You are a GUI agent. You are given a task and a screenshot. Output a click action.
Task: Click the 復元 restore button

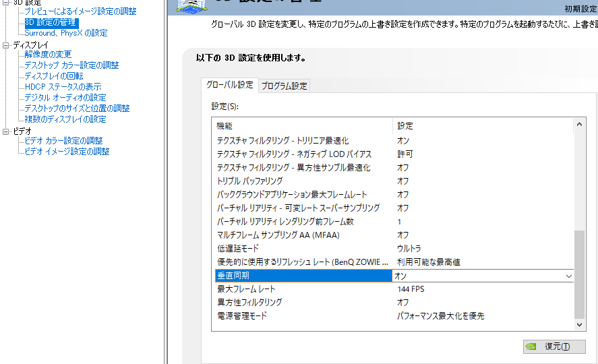554,346
